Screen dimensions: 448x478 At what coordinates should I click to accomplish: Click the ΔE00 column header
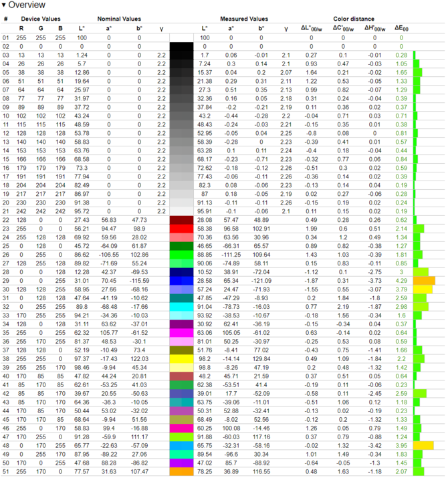(x=402, y=29)
